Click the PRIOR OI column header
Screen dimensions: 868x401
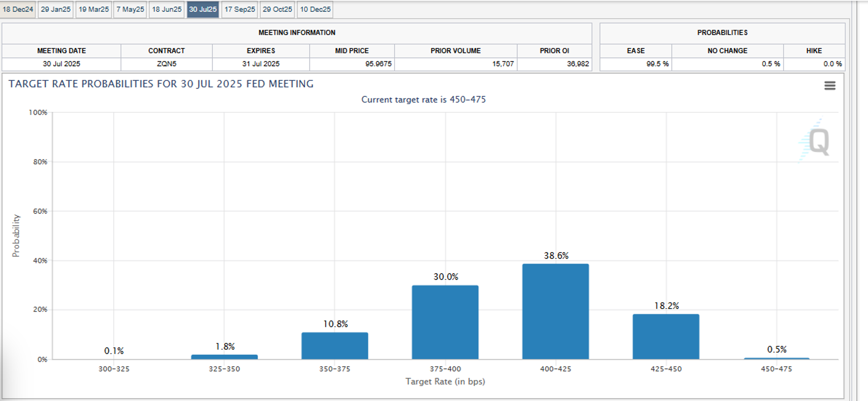click(554, 51)
